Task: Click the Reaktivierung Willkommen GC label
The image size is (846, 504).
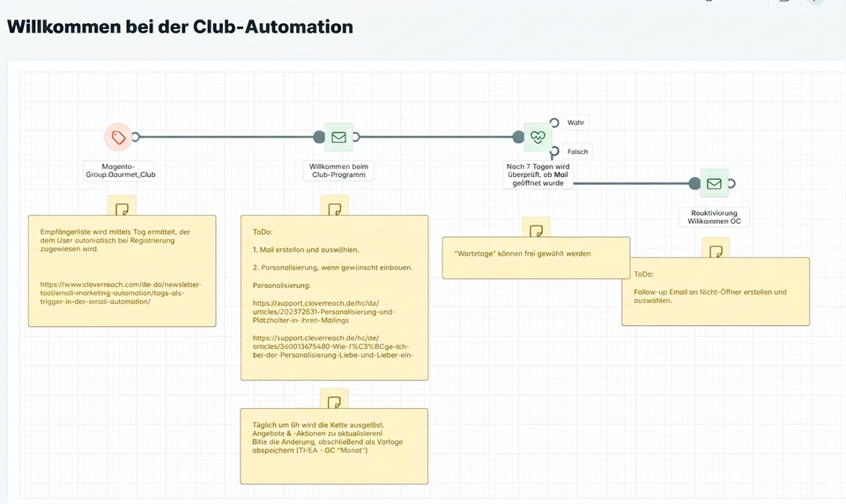Action: coord(714,217)
